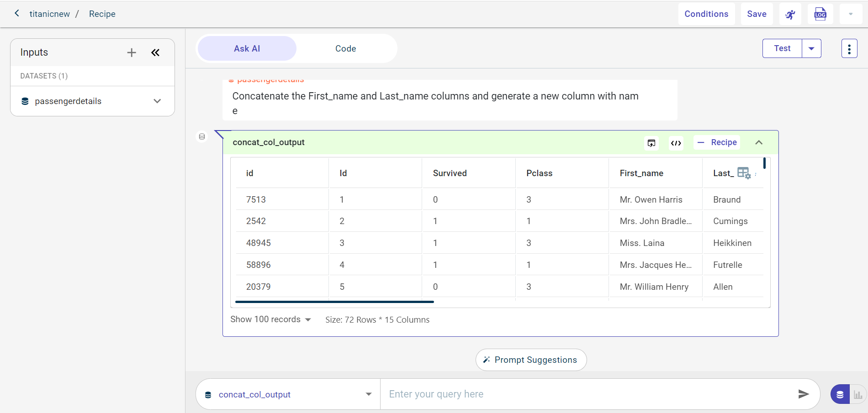Switch to the Code tab
The width and height of the screenshot is (868, 413).
tap(345, 48)
